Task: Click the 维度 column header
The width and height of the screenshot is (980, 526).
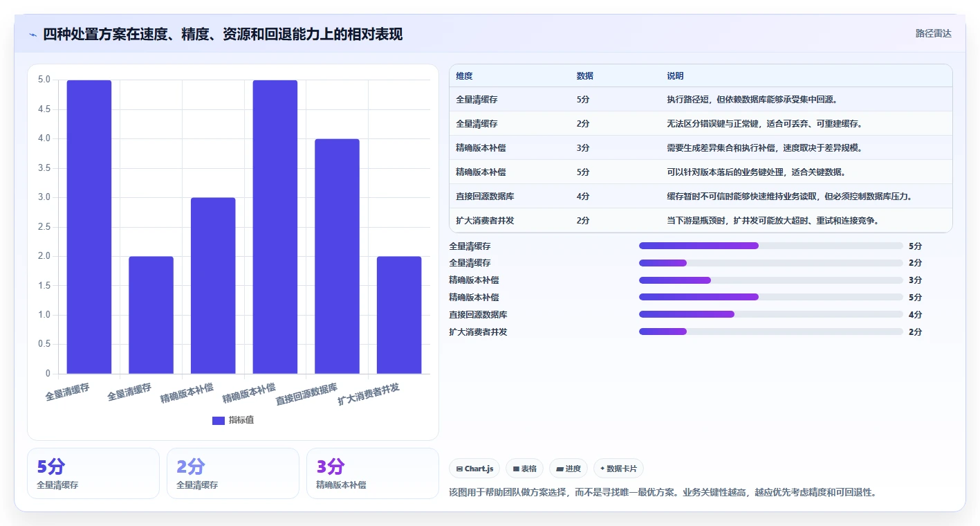Action: [x=464, y=76]
